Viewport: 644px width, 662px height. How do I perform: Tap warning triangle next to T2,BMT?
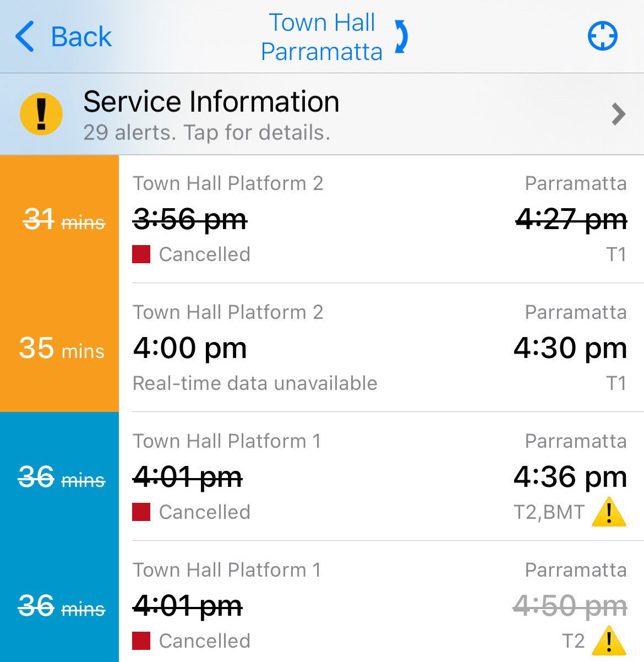[x=609, y=512]
